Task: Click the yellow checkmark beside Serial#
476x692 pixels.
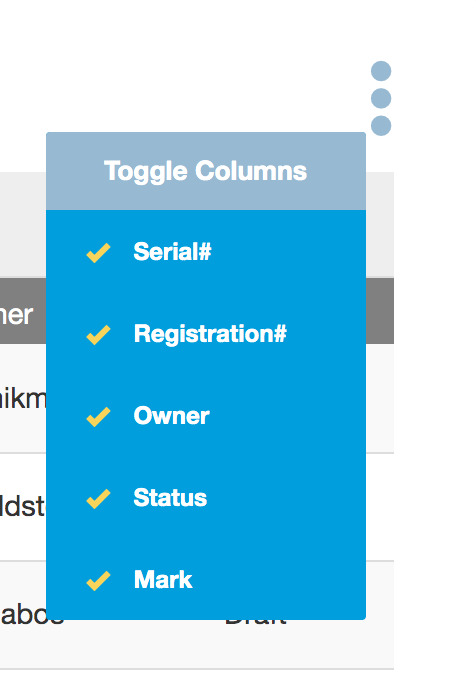Action: [x=98, y=252]
